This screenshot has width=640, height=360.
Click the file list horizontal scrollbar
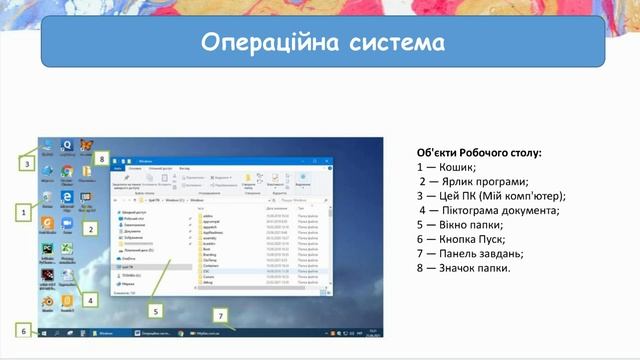click(261, 287)
